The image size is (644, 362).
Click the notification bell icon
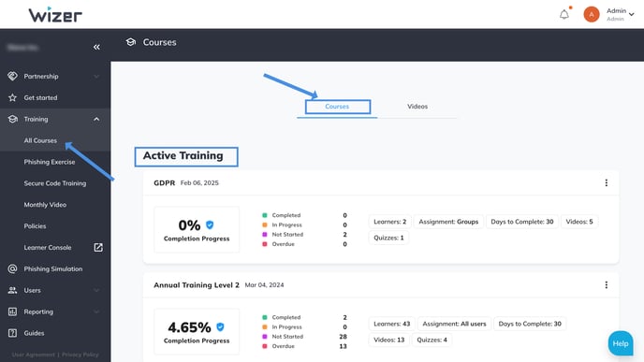564,15
